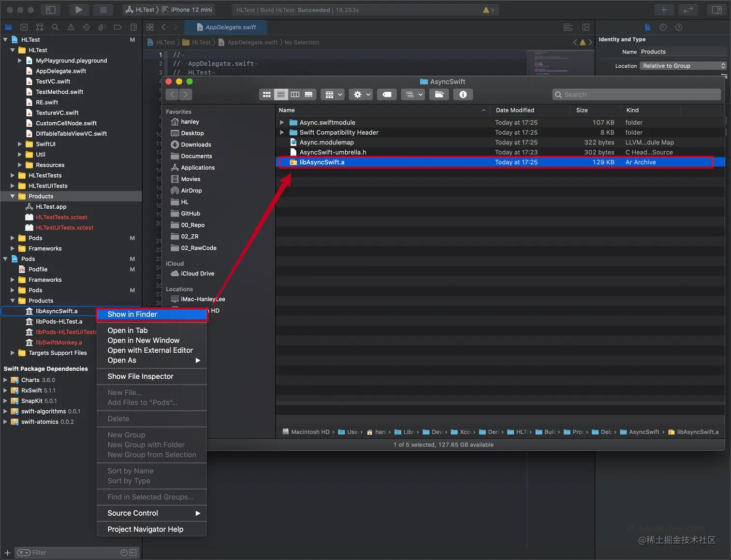Viewport: 731px width, 560px height.
Task: Open the editor options lines menu
Action: click(x=568, y=27)
